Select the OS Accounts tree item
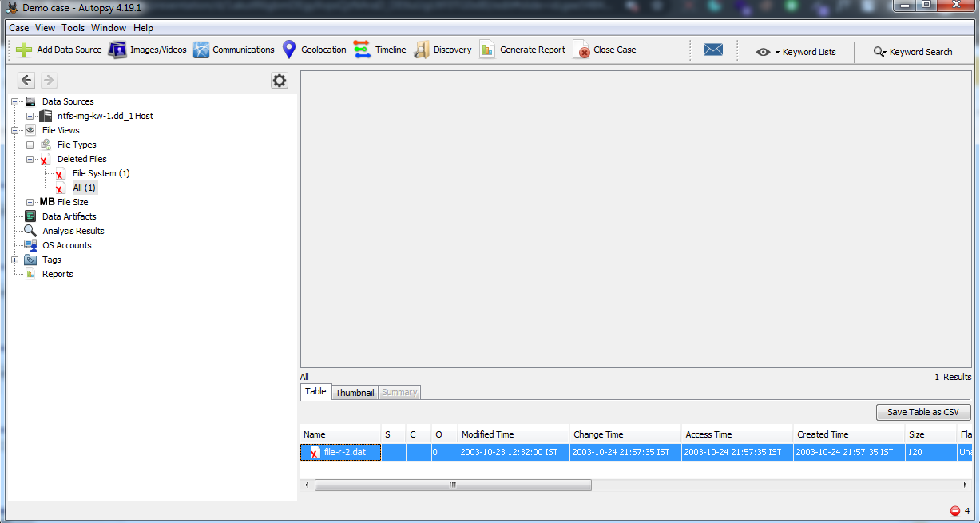The image size is (980, 523). [x=67, y=245]
